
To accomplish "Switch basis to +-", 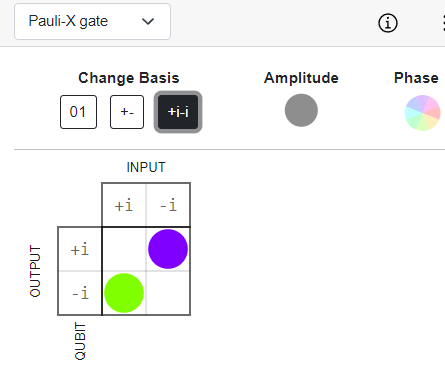I will (127, 112).
